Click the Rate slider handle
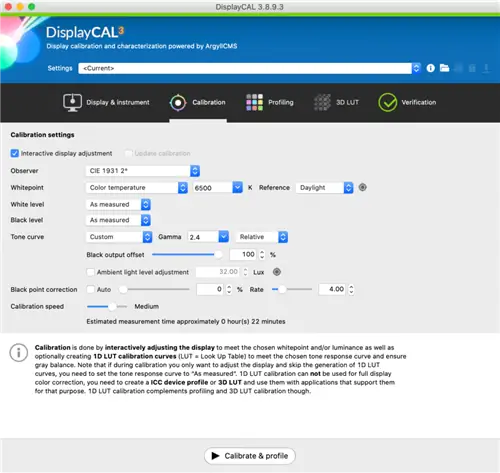 (x=282, y=289)
